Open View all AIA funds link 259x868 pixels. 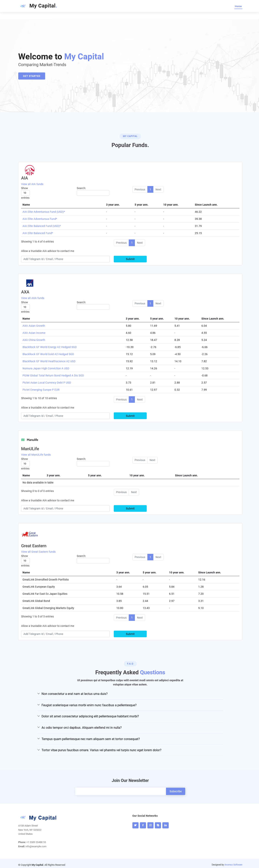[32, 184]
